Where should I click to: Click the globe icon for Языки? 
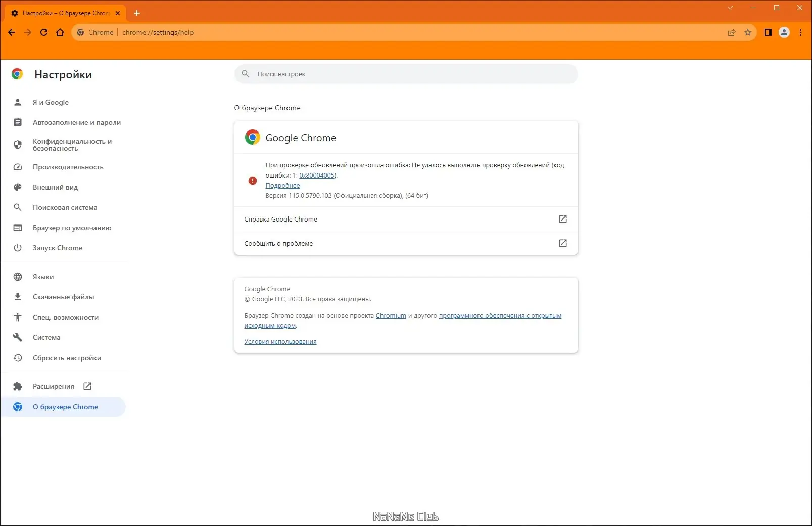click(18, 277)
